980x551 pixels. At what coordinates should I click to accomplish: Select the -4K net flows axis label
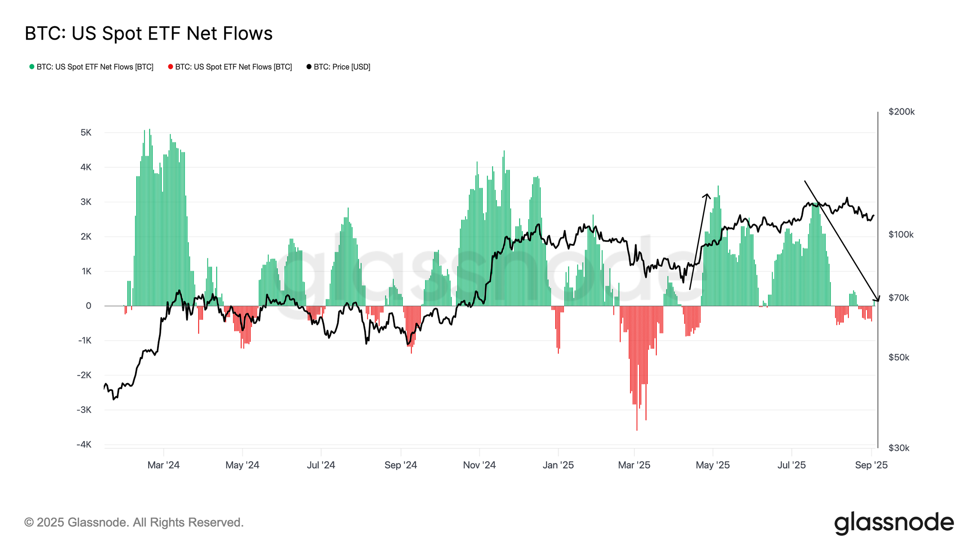(x=84, y=444)
